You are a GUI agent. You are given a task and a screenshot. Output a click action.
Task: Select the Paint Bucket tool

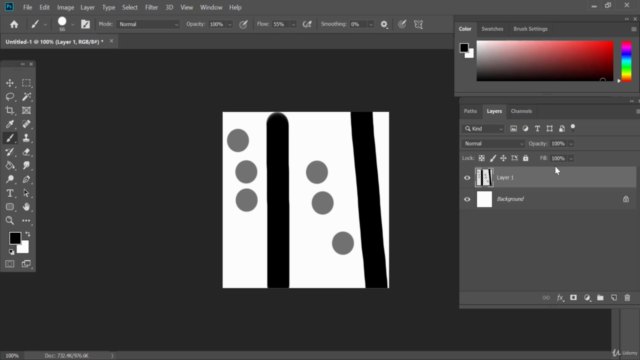coord(10,165)
